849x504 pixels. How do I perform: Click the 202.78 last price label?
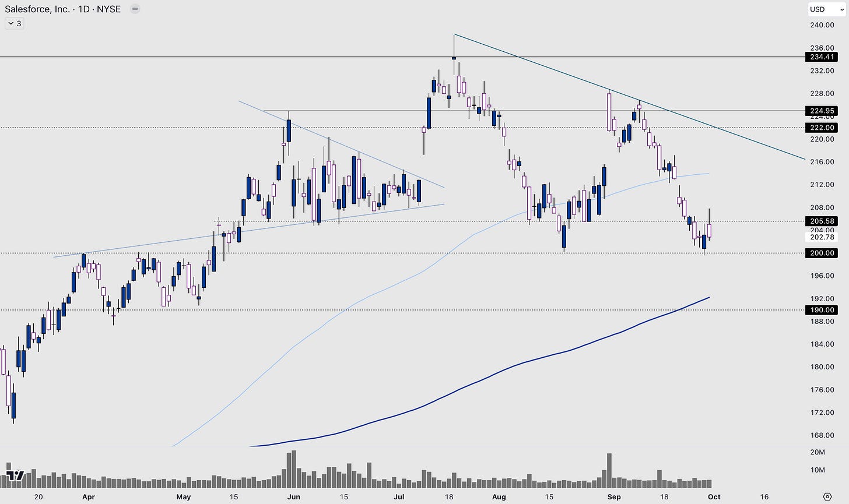(822, 237)
